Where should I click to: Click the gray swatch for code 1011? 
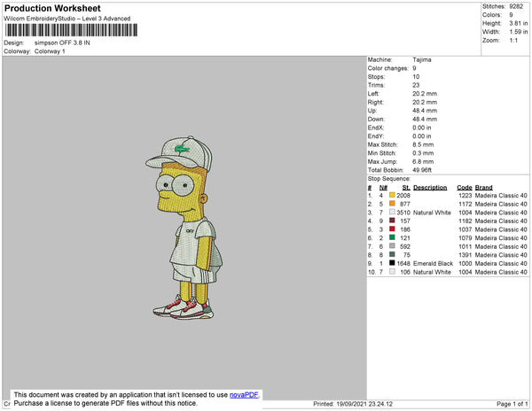coord(392,245)
